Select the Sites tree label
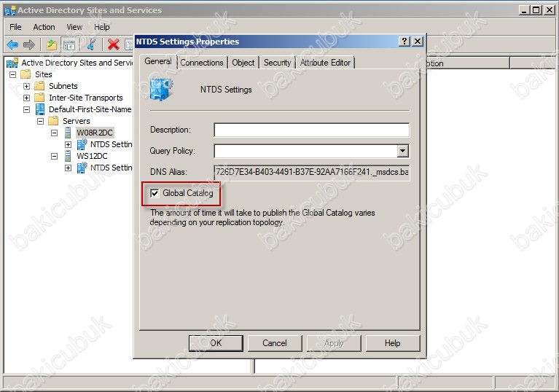Screen dimensions: 559x392 44,74
